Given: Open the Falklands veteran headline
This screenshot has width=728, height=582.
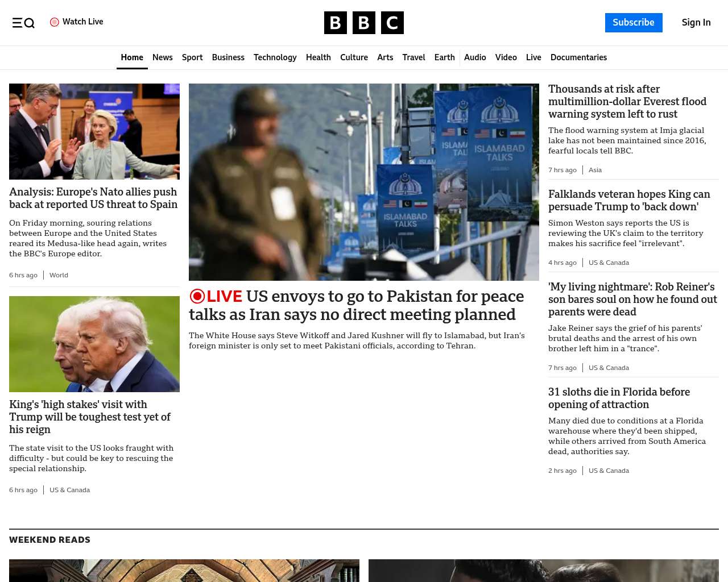Looking at the screenshot, I should pos(629,201).
